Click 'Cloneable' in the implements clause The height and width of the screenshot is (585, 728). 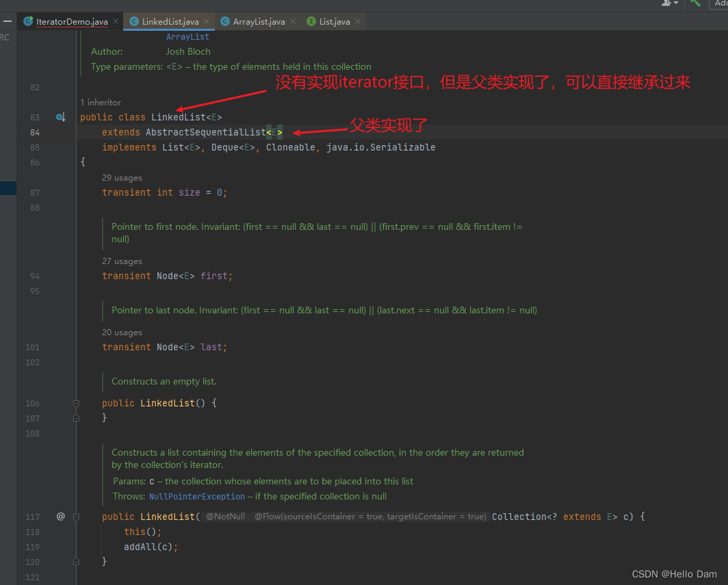tap(290, 147)
